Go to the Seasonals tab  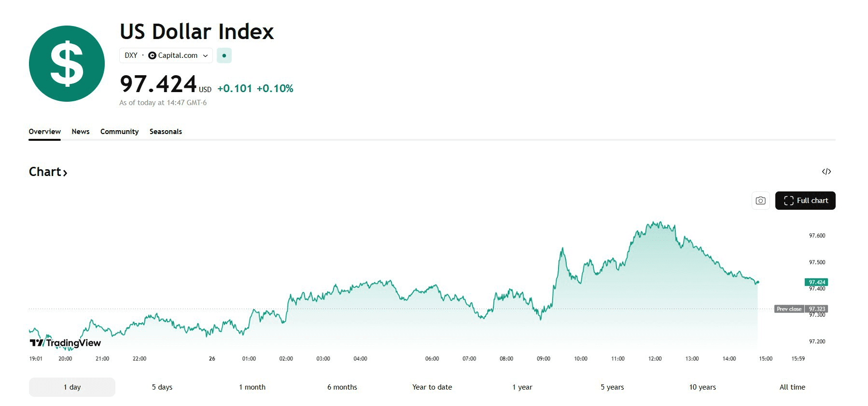pos(166,132)
